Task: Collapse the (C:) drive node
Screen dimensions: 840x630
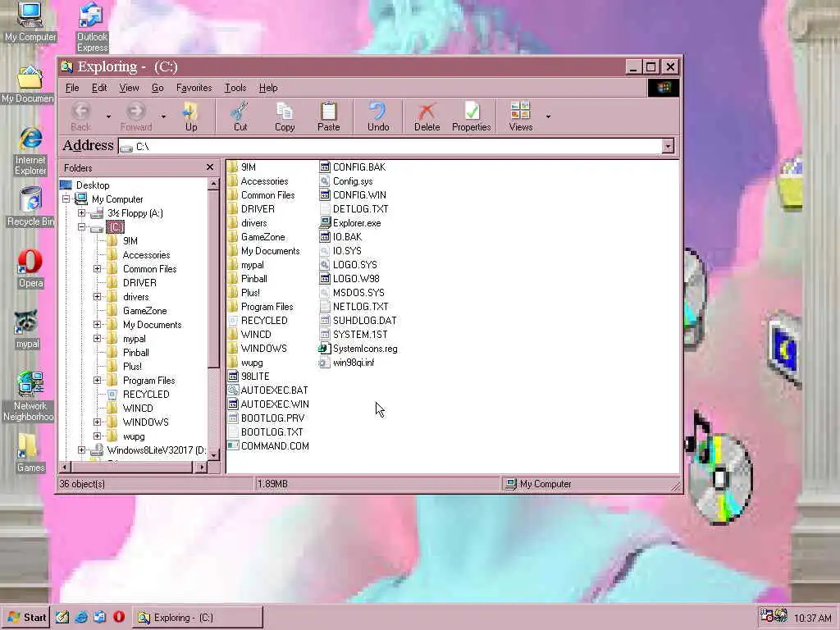Action: click(81, 227)
